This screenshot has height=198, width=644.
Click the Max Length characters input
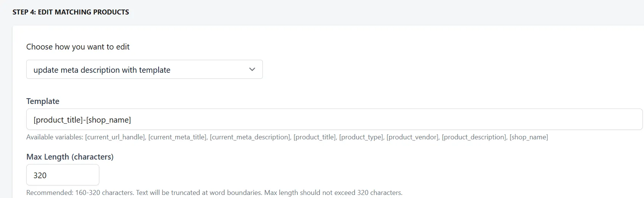click(x=63, y=175)
